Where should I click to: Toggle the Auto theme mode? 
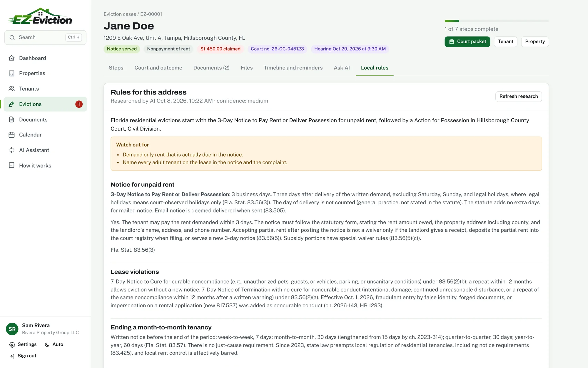coord(54,344)
